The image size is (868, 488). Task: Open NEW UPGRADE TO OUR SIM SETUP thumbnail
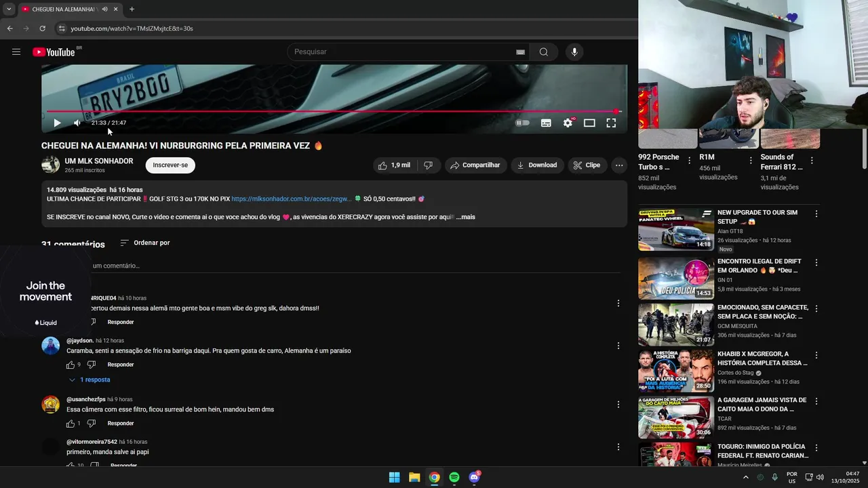[x=676, y=229]
